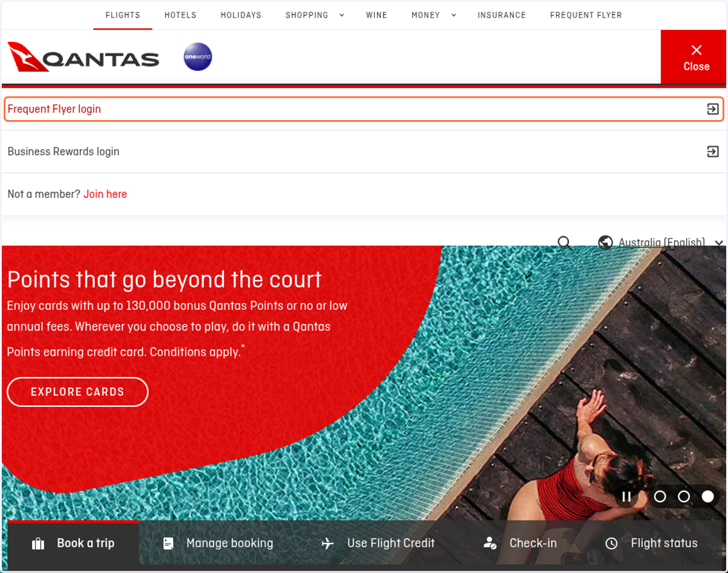Image resolution: width=728 pixels, height=573 pixels.
Task: Click the clock icon beside Flight status
Action: click(612, 543)
